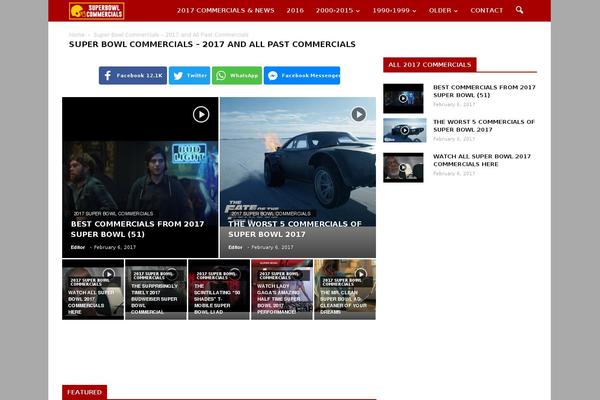Viewport: 600px width, 400px height.
Task: Click the Facebook 'f' share icon
Action: pos(108,75)
